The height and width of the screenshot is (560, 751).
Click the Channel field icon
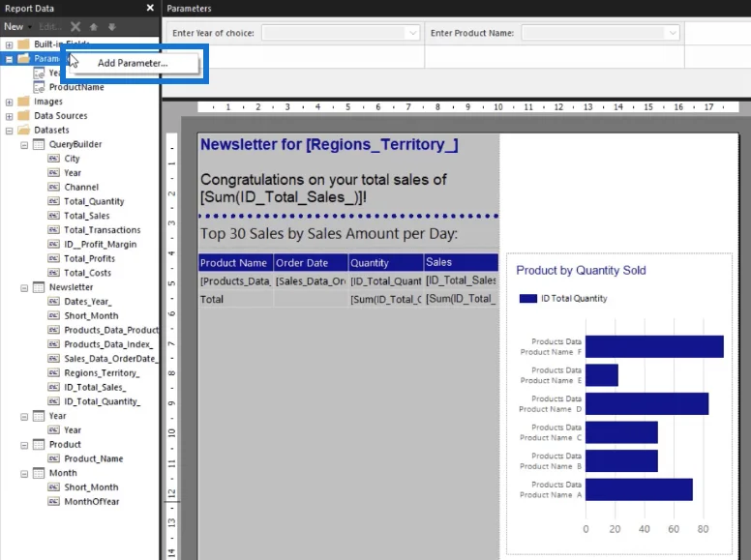(x=53, y=187)
